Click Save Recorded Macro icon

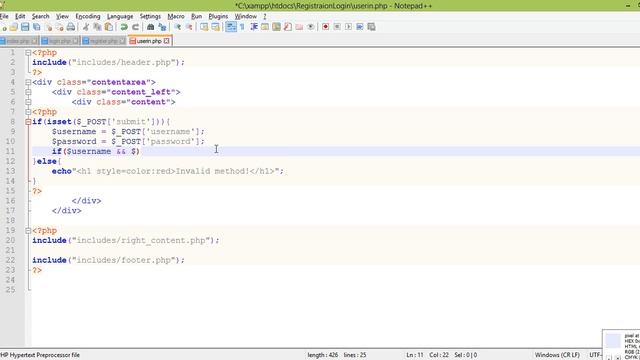click(x=371, y=27)
